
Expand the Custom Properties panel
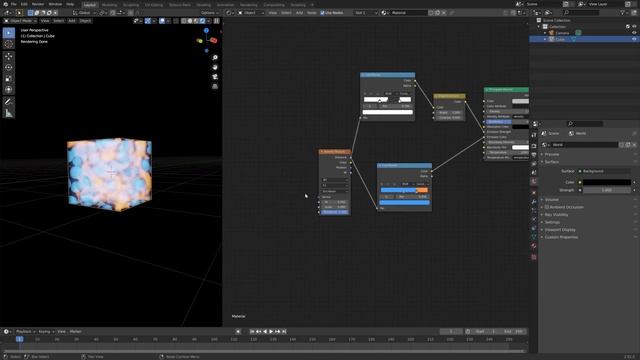click(x=561, y=237)
